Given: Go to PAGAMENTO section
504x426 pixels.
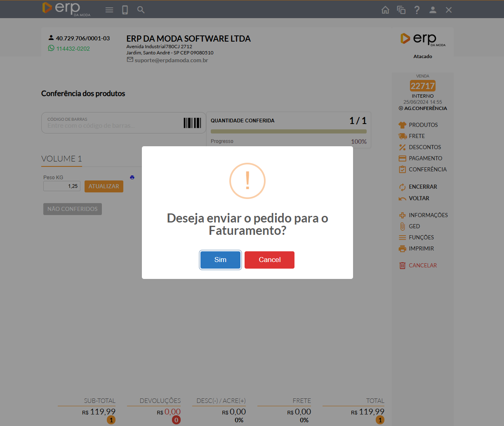Looking at the screenshot, I should coord(425,158).
